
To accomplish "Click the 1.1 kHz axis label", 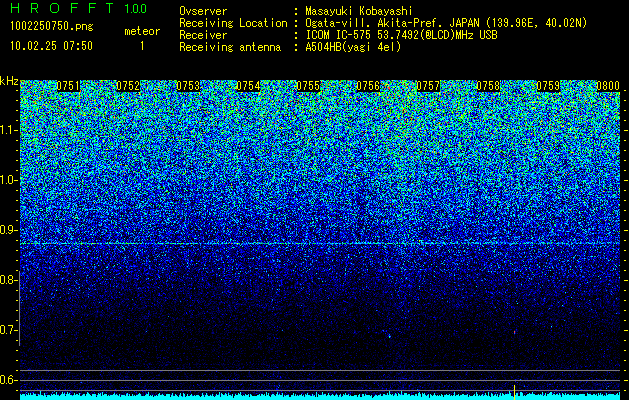I will tap(8, 130).
